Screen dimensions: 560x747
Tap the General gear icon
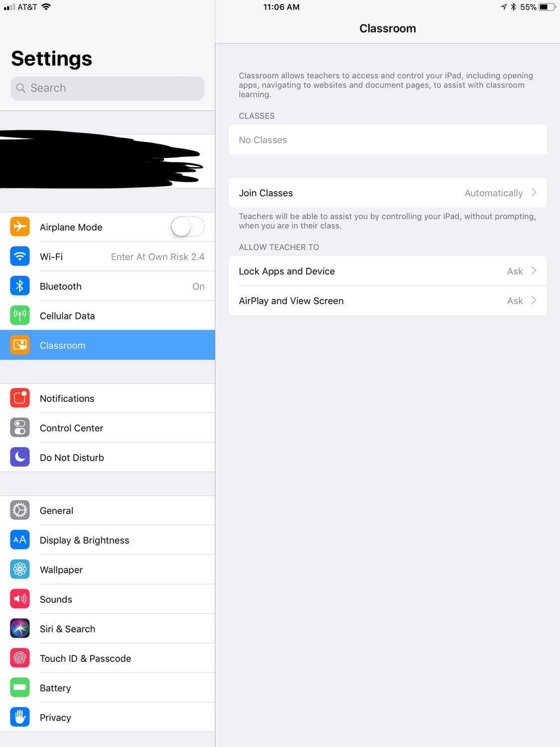coord(20,510)
